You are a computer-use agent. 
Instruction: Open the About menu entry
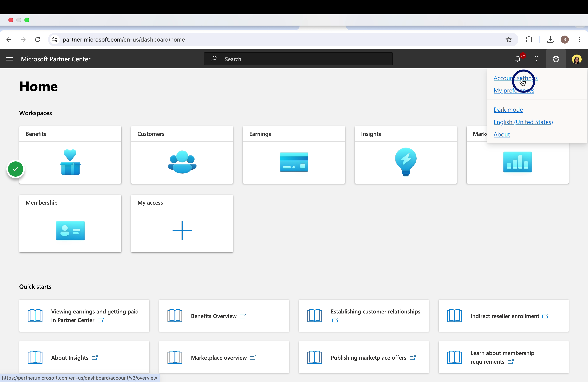[502, 134]
